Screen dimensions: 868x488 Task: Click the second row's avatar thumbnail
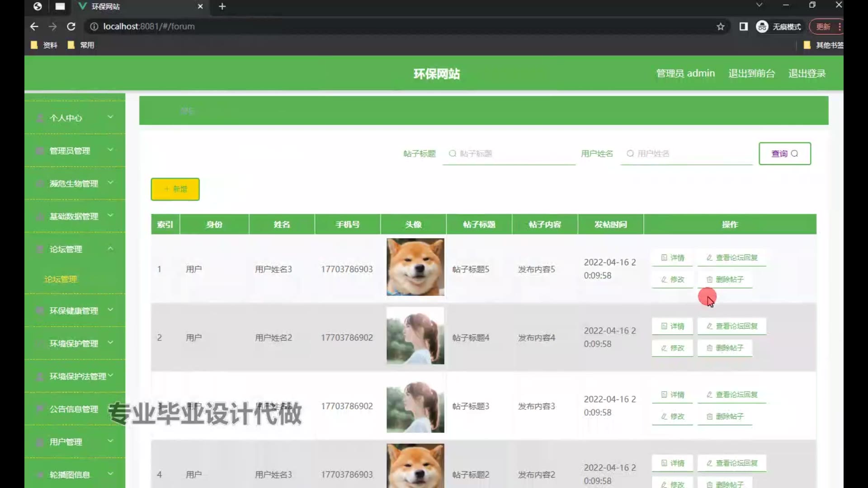(415, 336)
